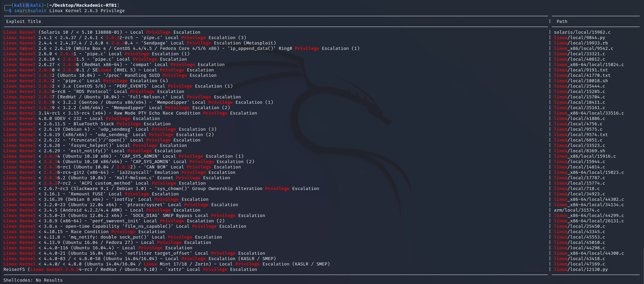Click the 'Half-Nelson.c' Econet exploit title
644x284 pixels.
117,178
